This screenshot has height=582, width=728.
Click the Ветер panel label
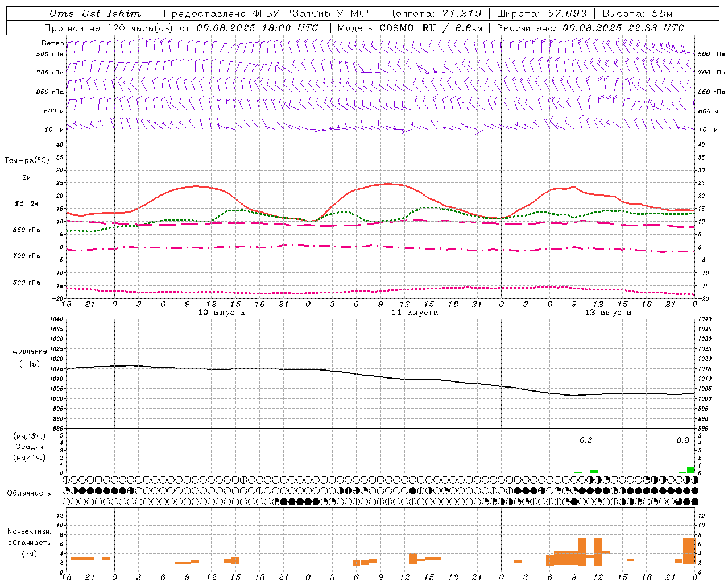pyautogui.click(x=52, y=43)
